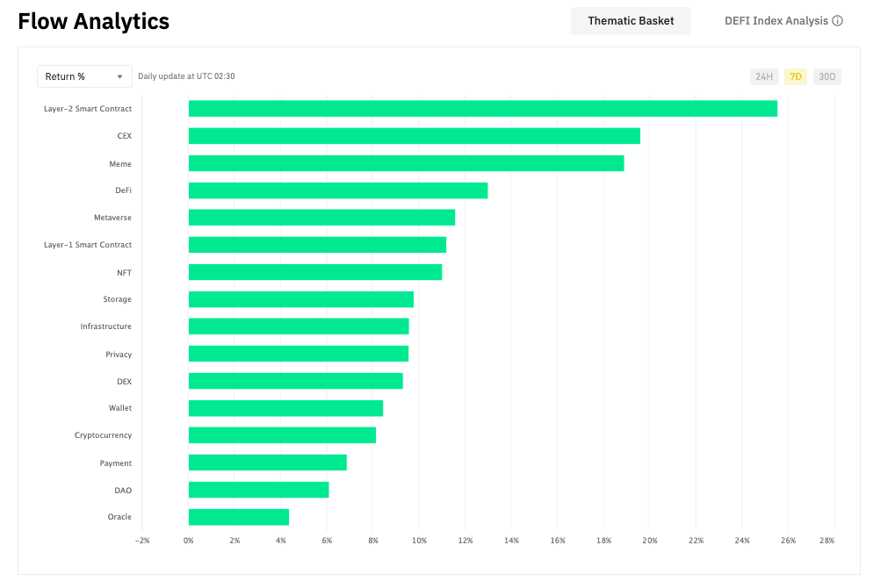Click the Layer-1 Smart Contract label
This screenshot has height=588, width=873.
coord(88,245)
